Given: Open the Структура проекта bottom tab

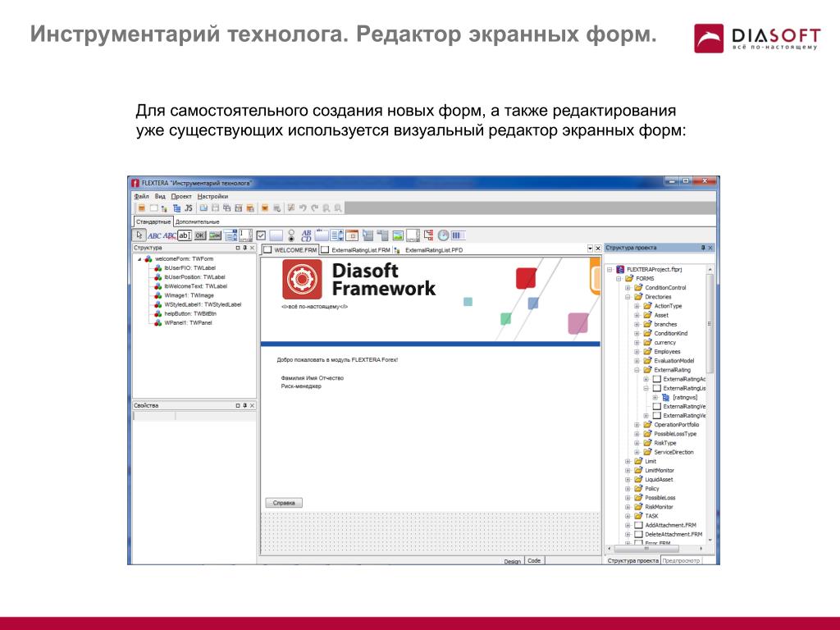Looking at the screenshot, I should (632, 560).
